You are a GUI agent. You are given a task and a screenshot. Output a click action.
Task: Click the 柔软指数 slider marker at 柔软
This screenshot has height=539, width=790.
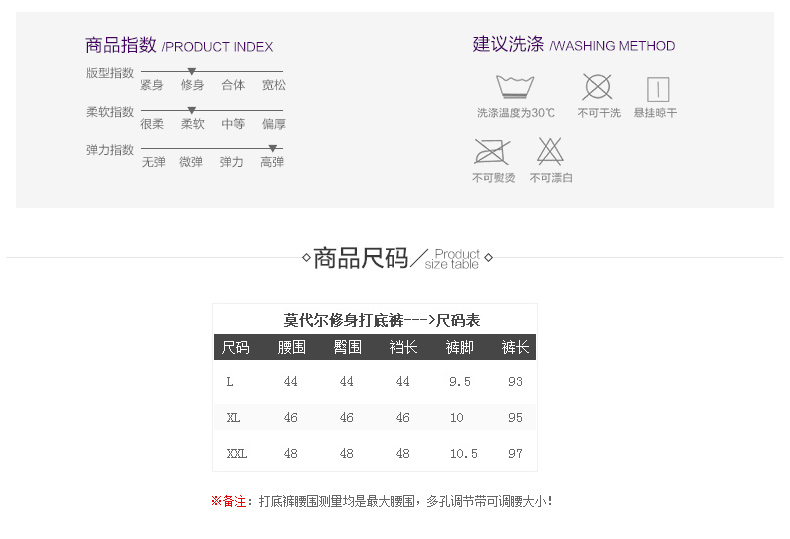pyautogui.click(x=191, y=110)
